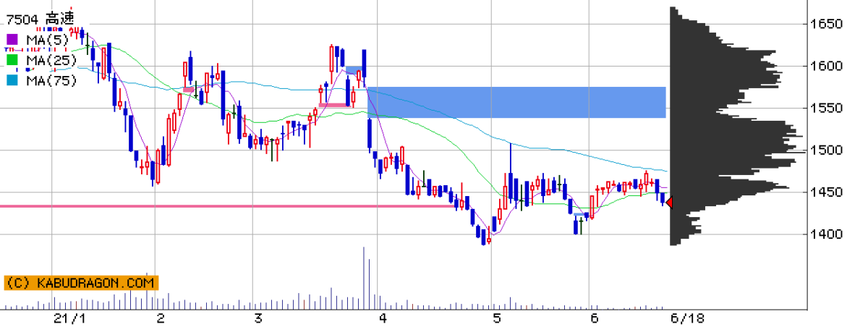Click the chart title 7504 高速

point(40,19)
